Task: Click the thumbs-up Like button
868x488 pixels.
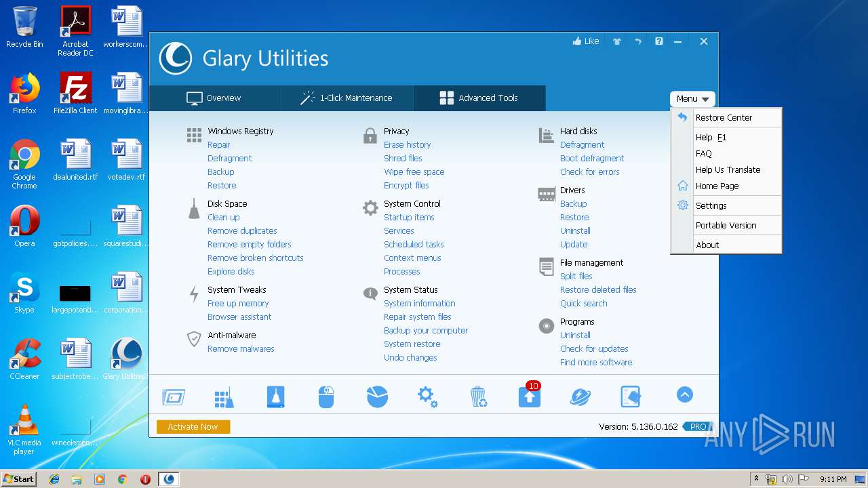Action: 586,41
